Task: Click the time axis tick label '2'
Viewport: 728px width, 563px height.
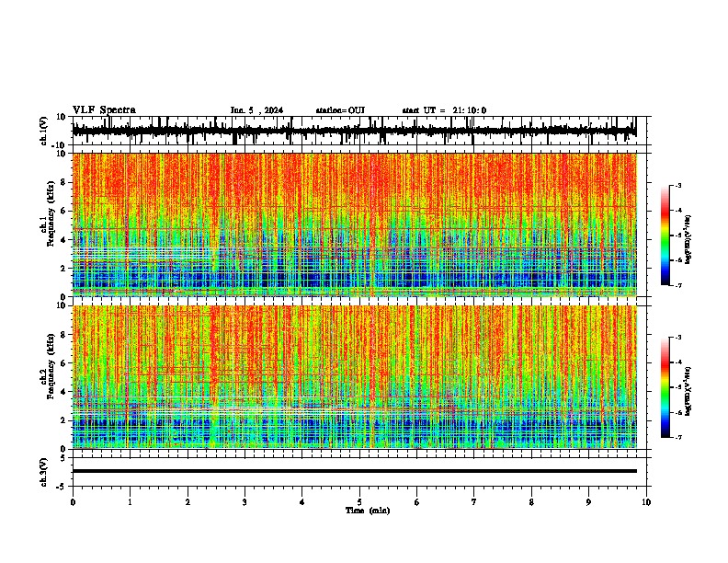Action: coord(188,502)
